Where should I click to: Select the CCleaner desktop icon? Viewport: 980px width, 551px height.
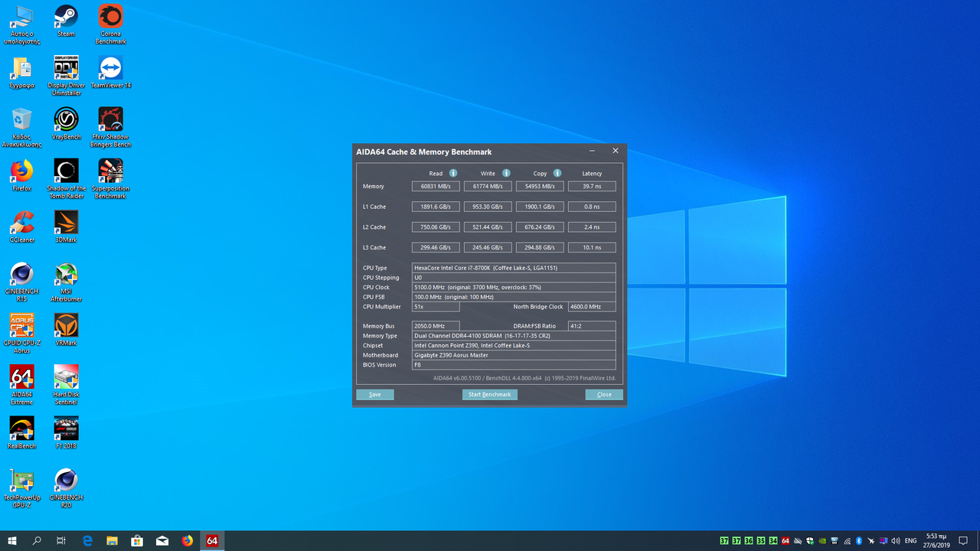pos(21,227)
